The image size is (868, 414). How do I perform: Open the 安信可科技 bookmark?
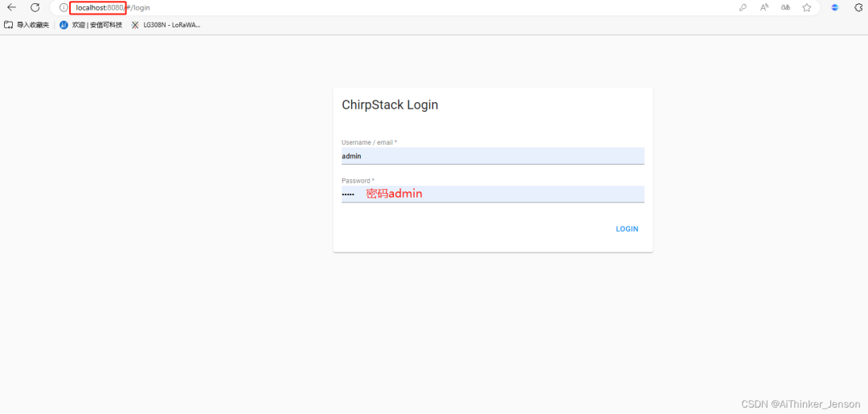pos(91,25)
